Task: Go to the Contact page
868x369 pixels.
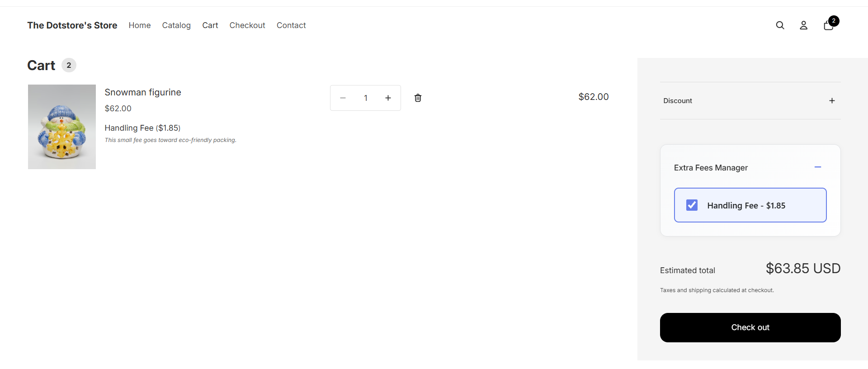Action: (291, 25)
